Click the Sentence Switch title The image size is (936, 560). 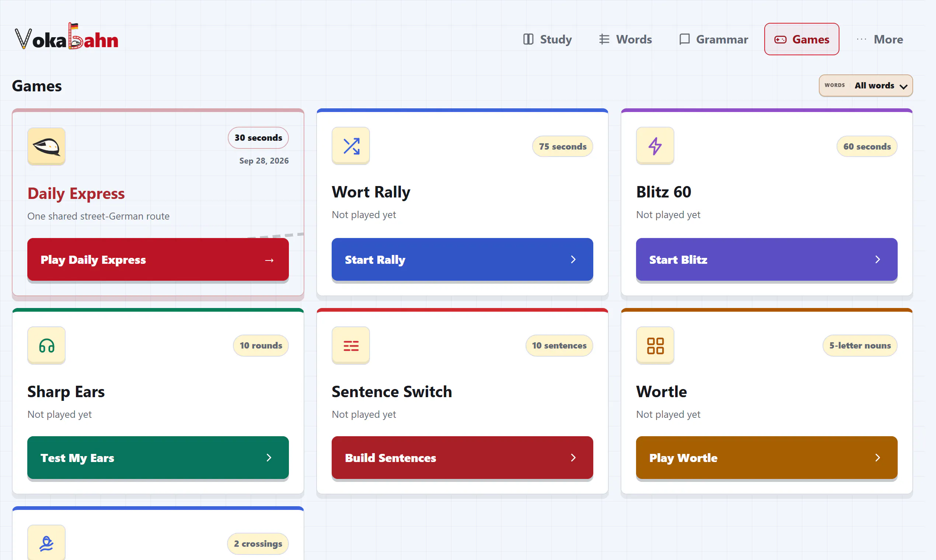392,392
